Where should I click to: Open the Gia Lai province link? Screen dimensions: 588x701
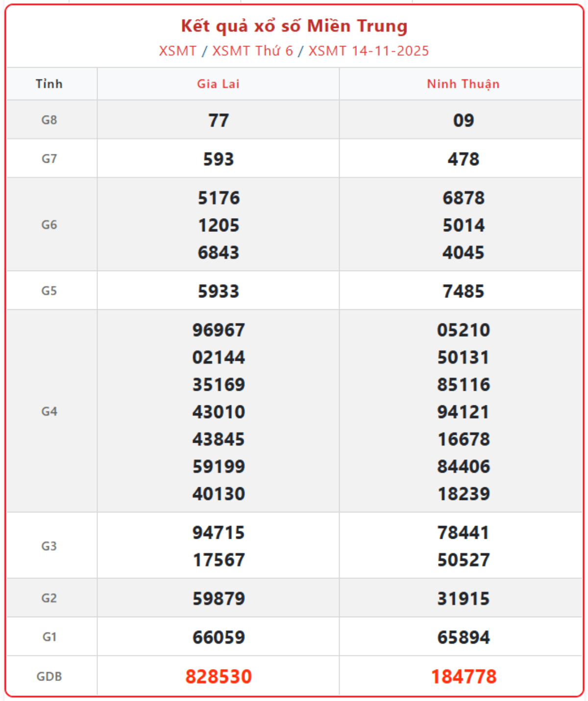tap(218, 84)
